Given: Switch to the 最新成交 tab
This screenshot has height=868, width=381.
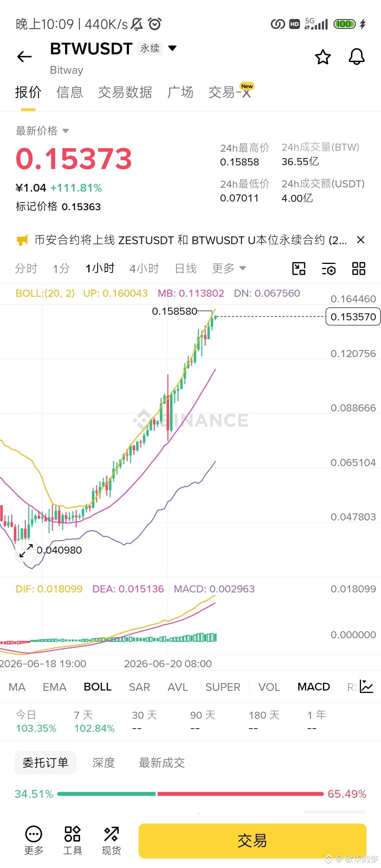Looking at the screenshot, I should coord(162,763).
